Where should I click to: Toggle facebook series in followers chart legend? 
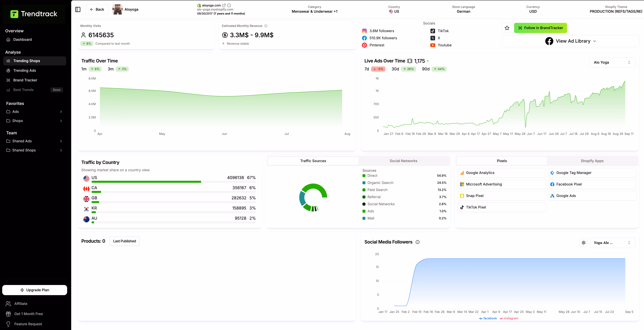(x=488, y=318)
